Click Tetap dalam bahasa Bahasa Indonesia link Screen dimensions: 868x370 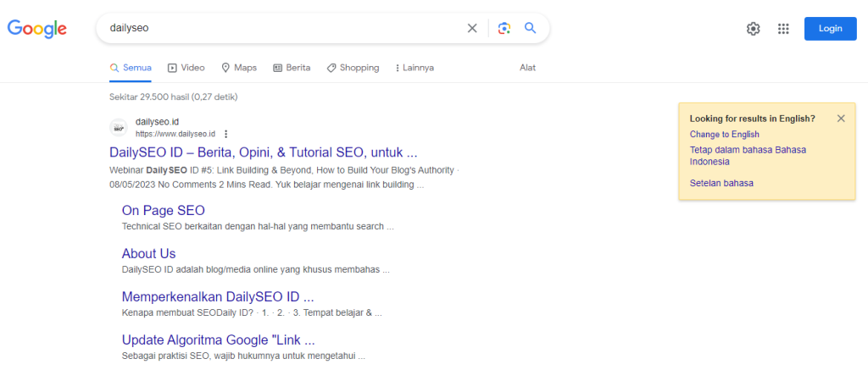click(x=748, y=156)
